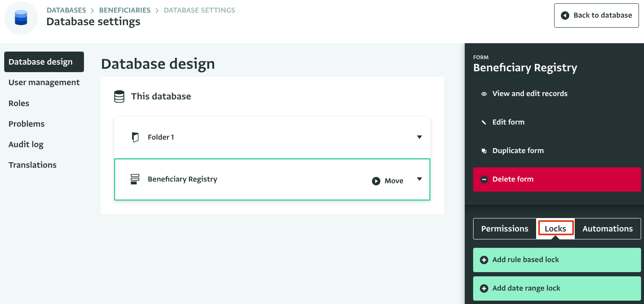
Task: Click the pencil icon beside Edit form
Action: pyautogui.click(x=484, y=122)
